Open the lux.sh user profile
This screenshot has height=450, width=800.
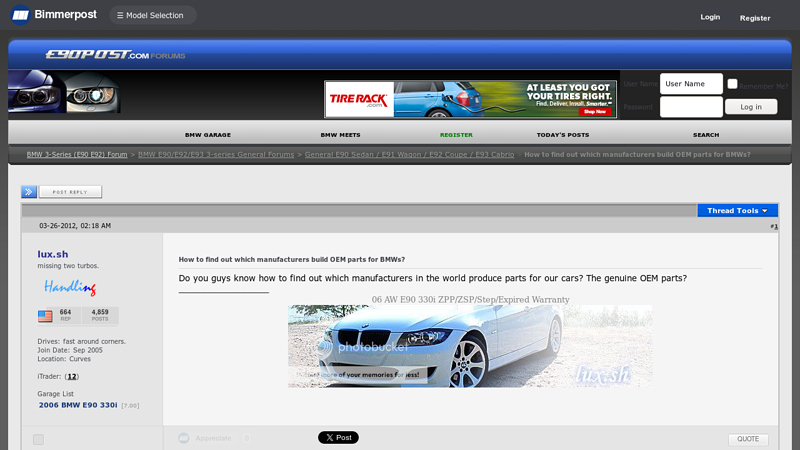tap(53, 254)
